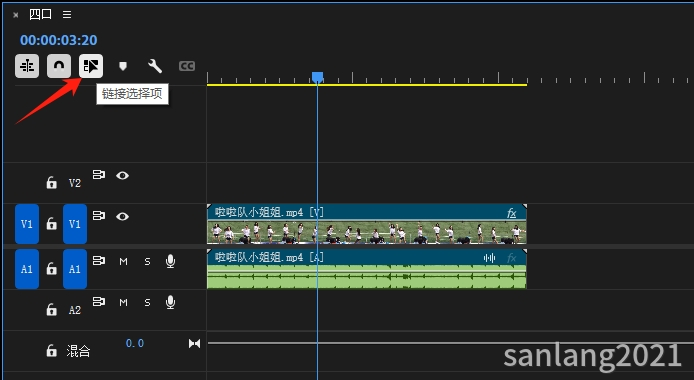694x380 pixels.
Task: Toggle track lock on A1
Action: [52, 269]
